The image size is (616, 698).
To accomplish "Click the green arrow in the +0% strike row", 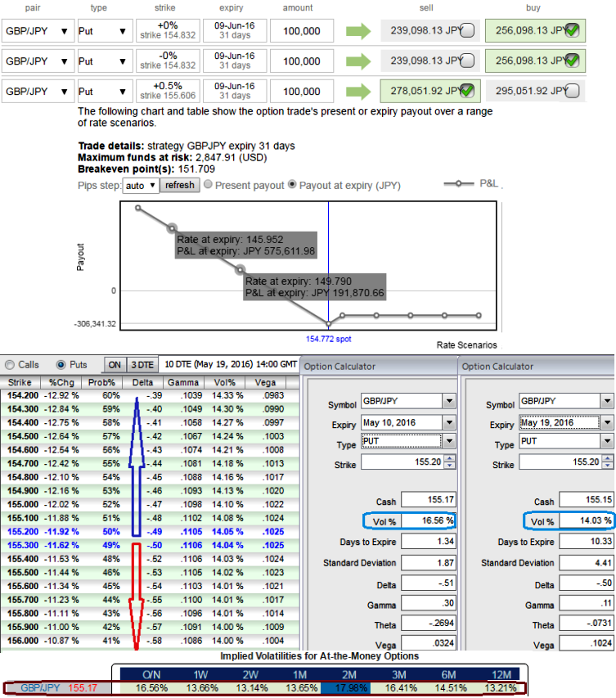I will [357, 31].
